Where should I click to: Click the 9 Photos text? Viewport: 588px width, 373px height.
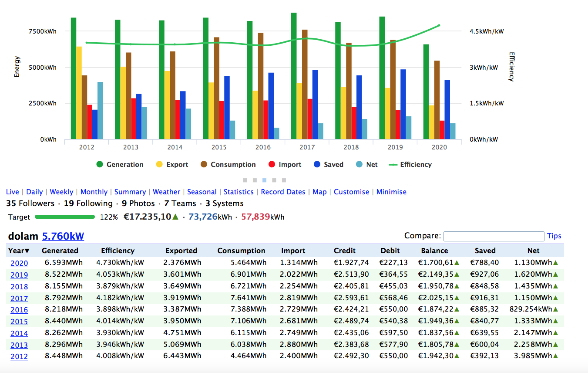(x=138, y=203)
